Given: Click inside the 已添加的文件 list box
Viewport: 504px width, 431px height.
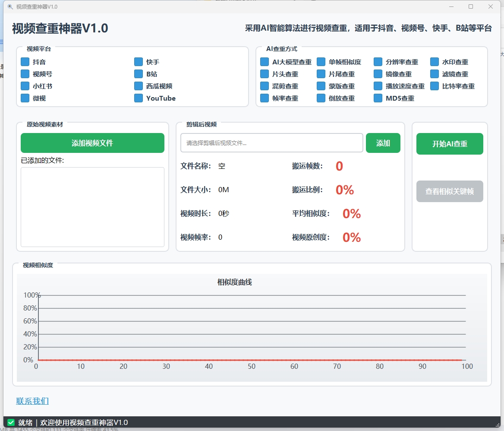Looking at the screenshot, I should coord(92,207).
